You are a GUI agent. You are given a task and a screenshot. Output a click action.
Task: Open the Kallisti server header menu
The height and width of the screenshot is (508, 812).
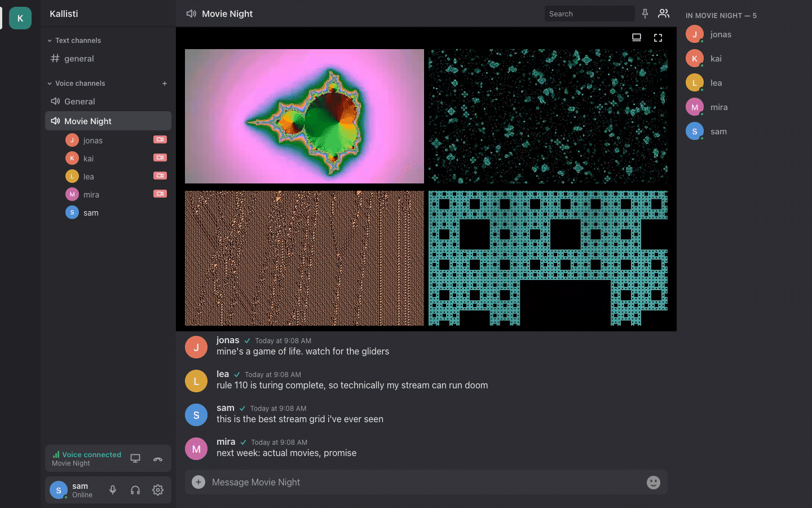click(x=108, y=14)
